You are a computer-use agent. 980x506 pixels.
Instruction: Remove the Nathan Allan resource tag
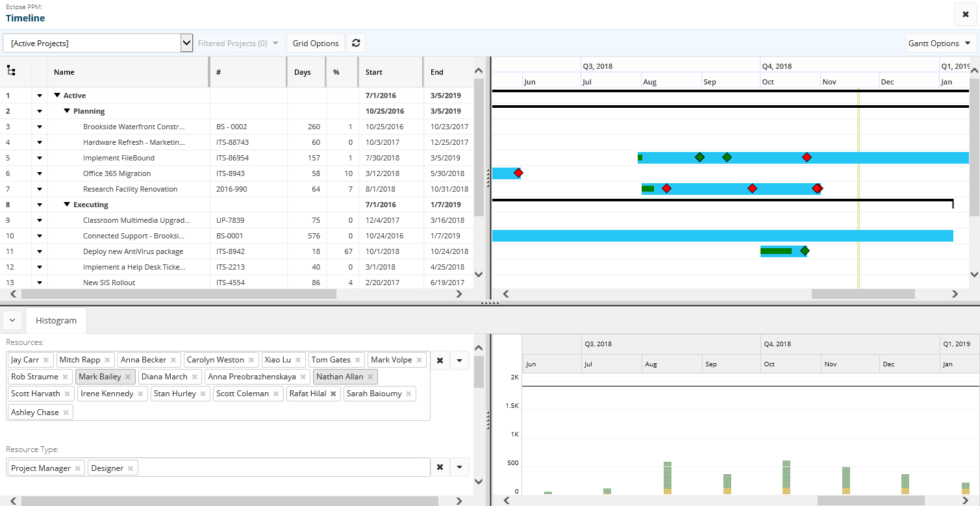click(370, 377)
